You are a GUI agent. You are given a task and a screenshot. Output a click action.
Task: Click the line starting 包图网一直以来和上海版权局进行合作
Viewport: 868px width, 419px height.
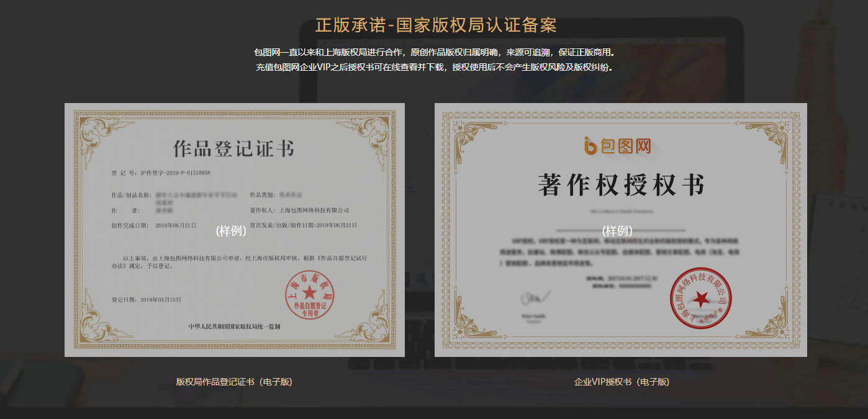(x=435, y=53)
